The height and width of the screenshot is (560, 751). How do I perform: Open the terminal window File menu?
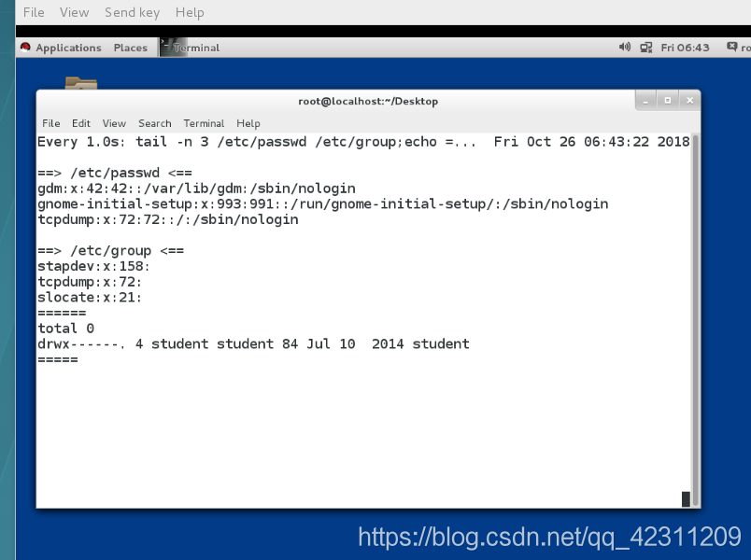click(51, 123)
